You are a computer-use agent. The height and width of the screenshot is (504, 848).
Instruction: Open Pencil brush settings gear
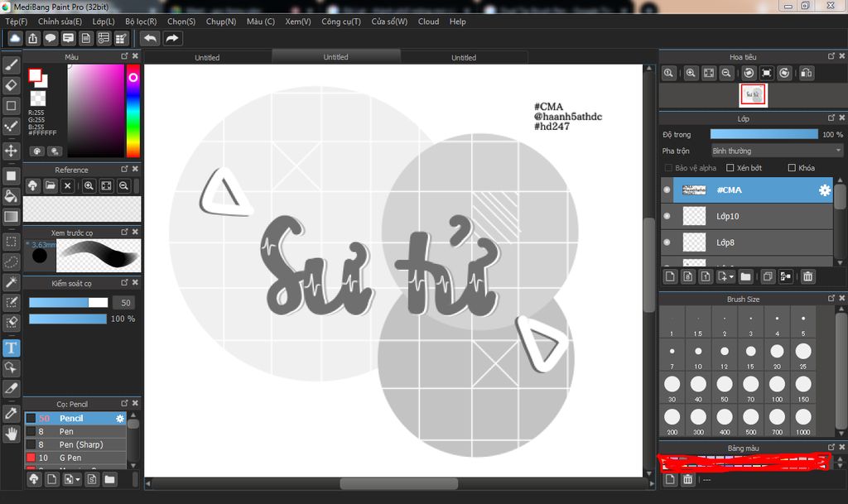coord(120,419)
